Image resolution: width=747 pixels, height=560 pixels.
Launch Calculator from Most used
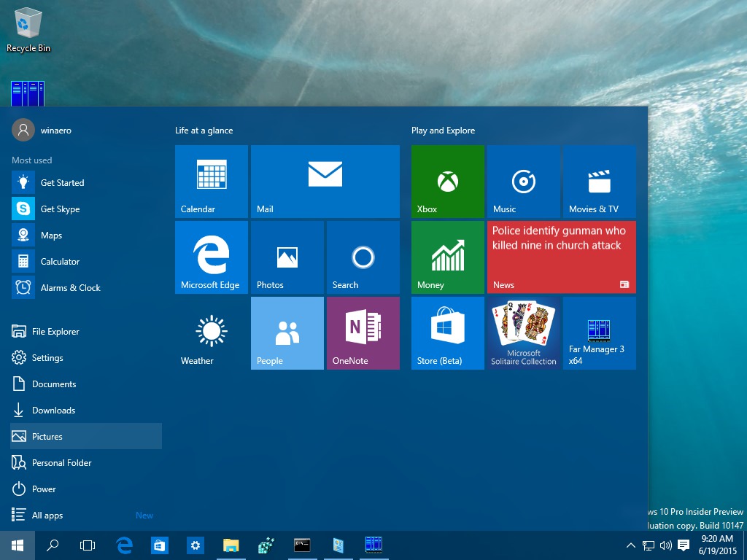[60, 261]
